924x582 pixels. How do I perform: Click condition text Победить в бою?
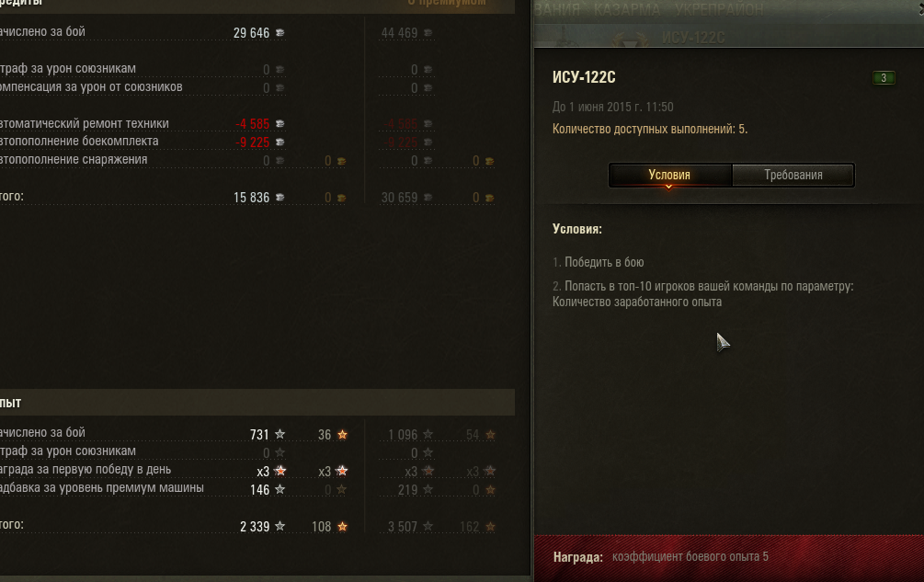click(x=604, y=262)
